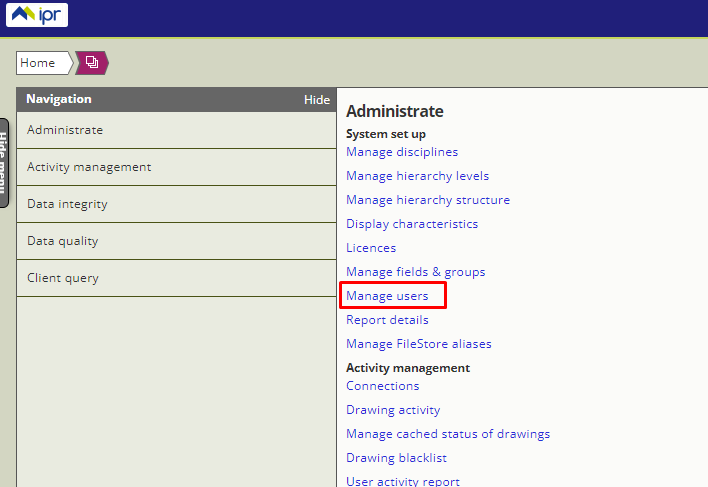The image size is (708, 487).
Task: Select Data quality in Navigation
Action: pos(62,241)
